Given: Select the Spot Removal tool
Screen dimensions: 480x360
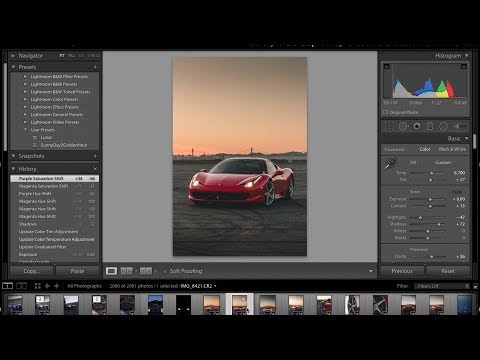Looking at the screenshot, I should coord(403,126).
